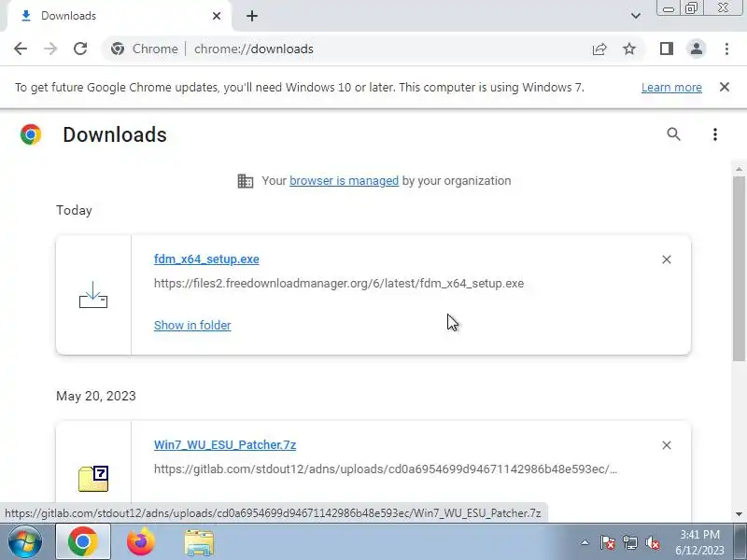Click the 7z archive file icon
The width and height of the screenshot is (747, 560).
pos(93,479)
